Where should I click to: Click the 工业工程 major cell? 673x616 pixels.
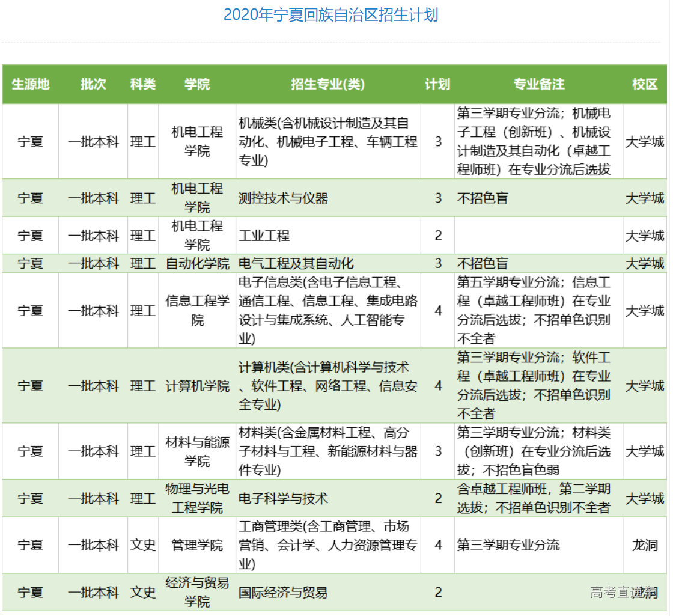tap(264, 235)
